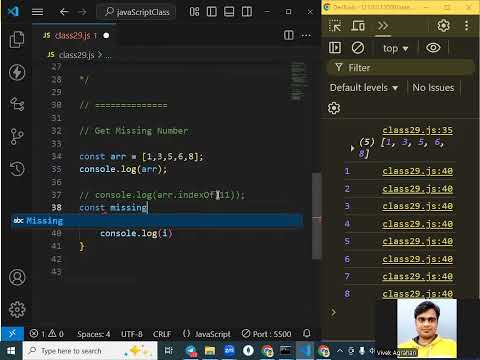Viewport: 480px width, 360px height.
Task: Click the split editor right icon
Action: click(289, 35)
